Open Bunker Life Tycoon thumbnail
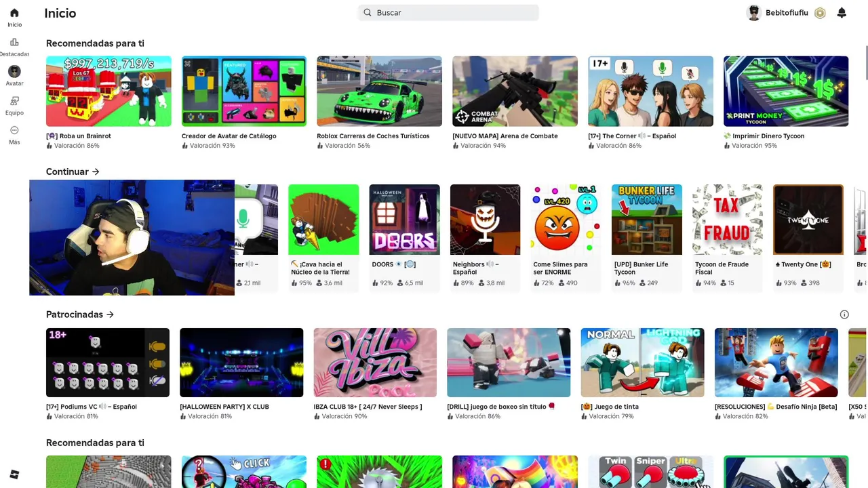Screen dimensions: 868x488 click(647, 220)
